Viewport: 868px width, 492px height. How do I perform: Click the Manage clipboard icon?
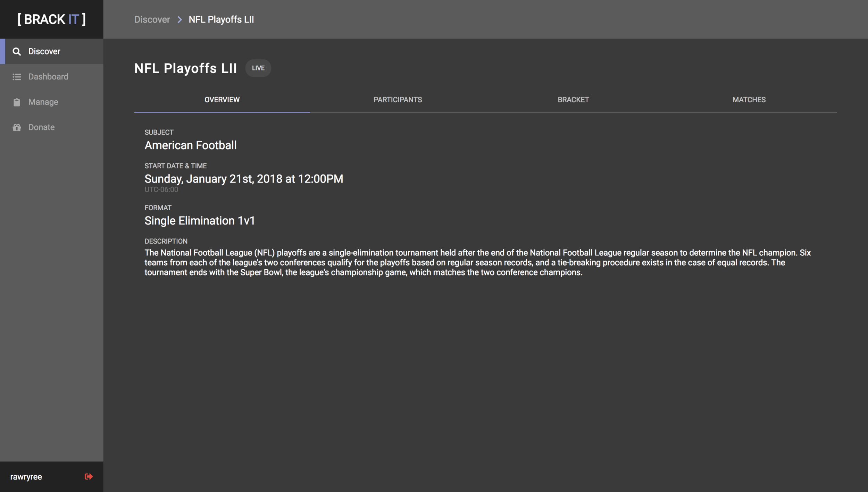point(17,102)
